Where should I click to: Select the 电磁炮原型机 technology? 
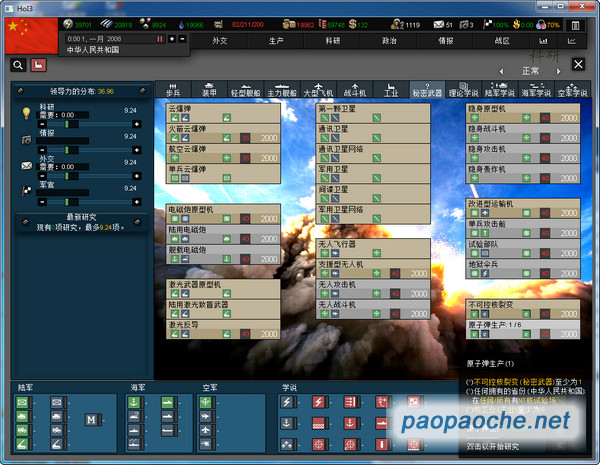[x=223, y=214]
